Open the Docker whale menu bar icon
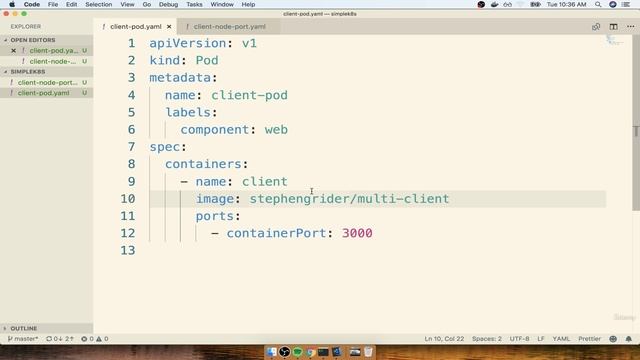Screen dimensions: 640x360 [494, 4]
